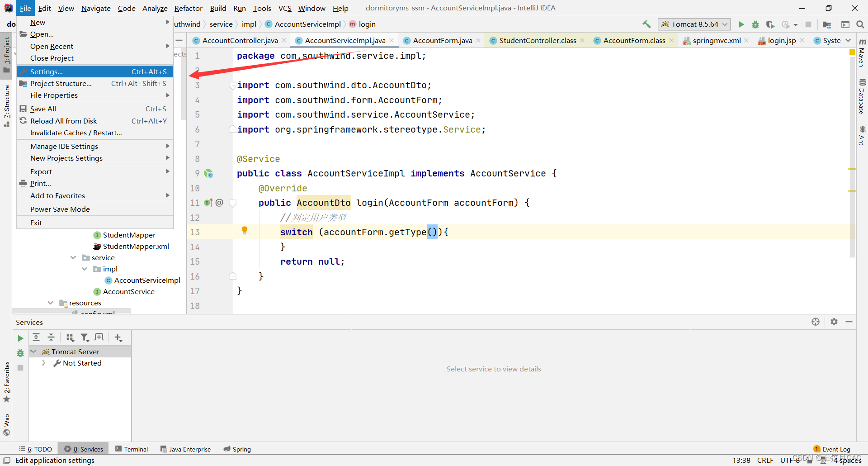
Task: Collapse the Tomcat Server tree node
Action: tap(33, 352)
